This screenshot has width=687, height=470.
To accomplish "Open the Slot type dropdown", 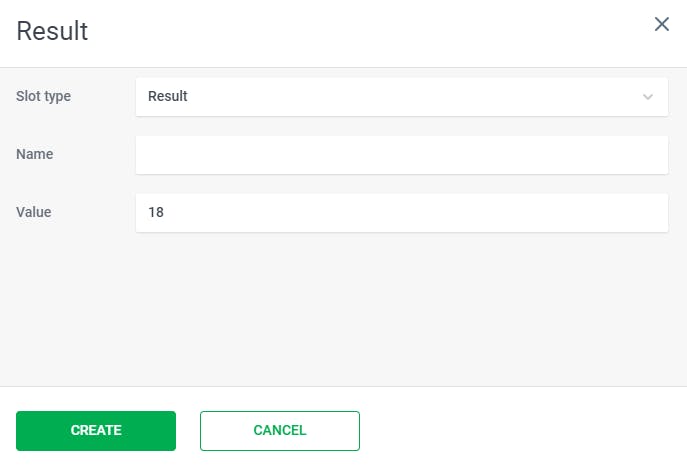I will tap(401, 97).
